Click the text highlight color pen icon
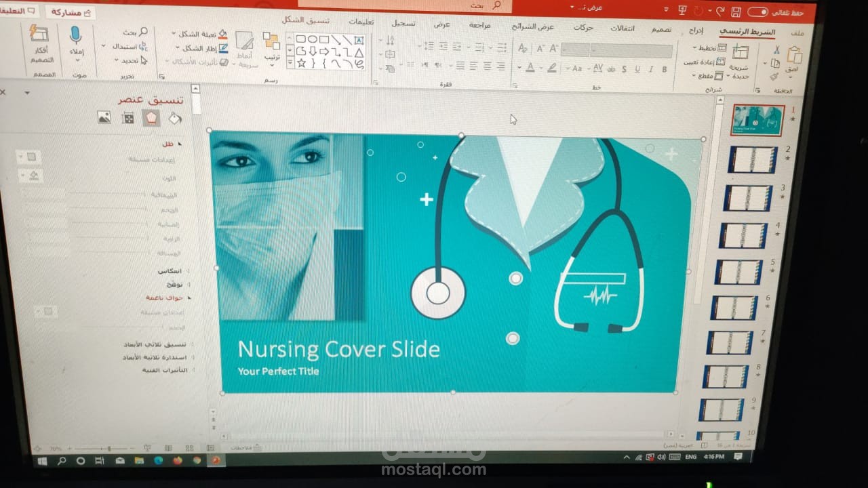Image resolution: width=868 pixels, height=488 pixels. 552,68
